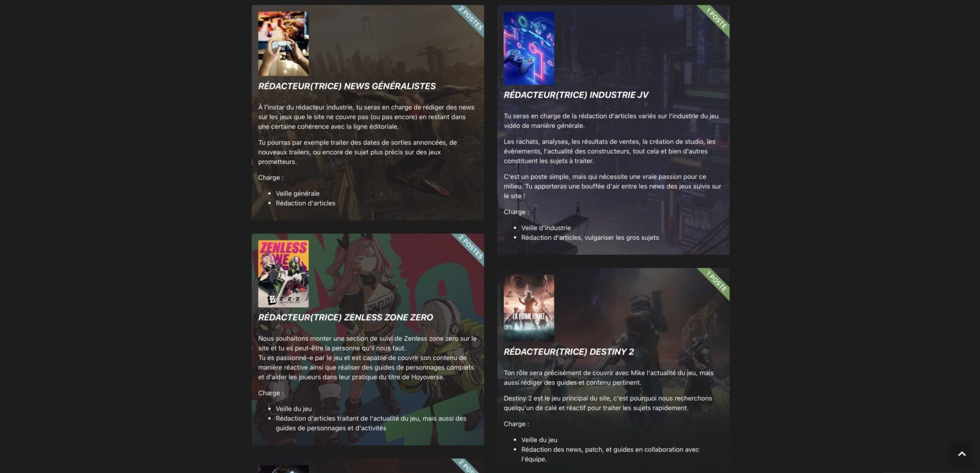Viewport: 980px width, 473px height.
Task: Click the 'Veille générale' bullet item
Action: point(298,193)
